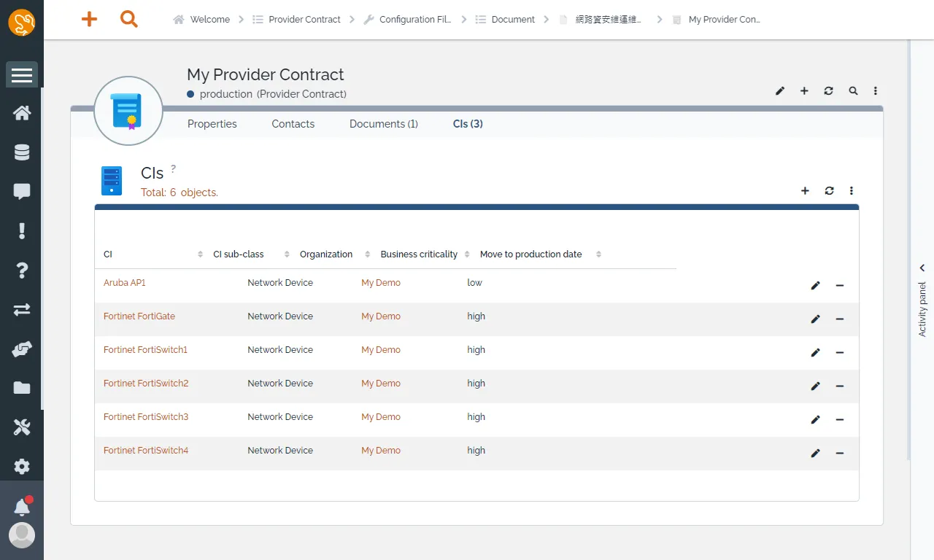Open the gear configuration sidebar icon

click(22, 467)
